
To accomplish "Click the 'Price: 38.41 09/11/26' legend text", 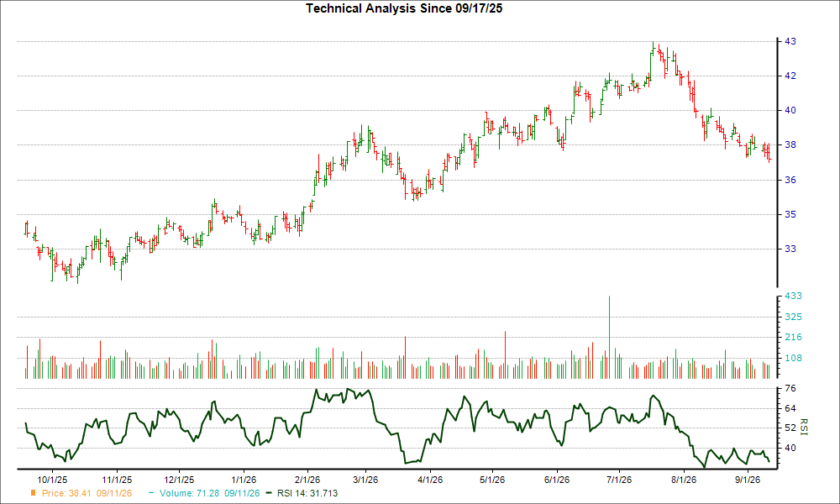I will [87, 493].
